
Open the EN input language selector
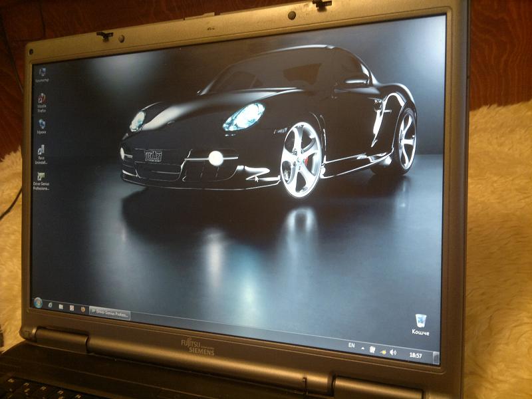point(351,345)
